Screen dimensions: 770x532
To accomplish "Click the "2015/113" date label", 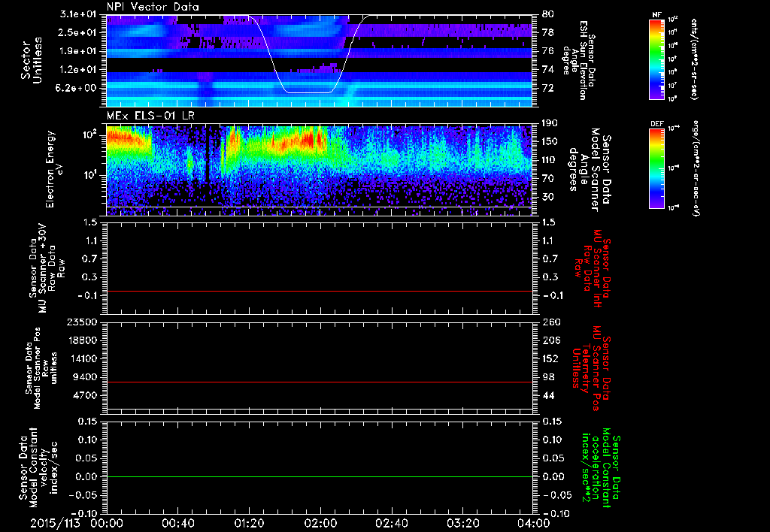I will tap(54, 523).
